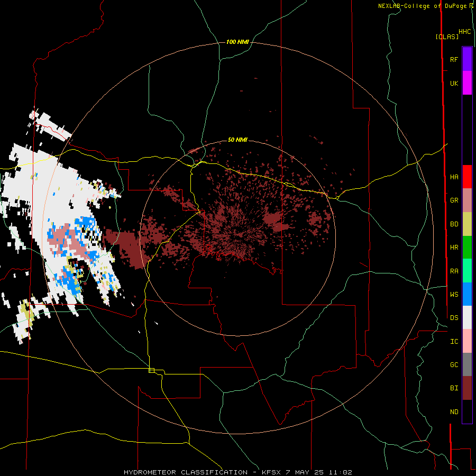
Task: Click the BI legend label
Action: (x=454, y=388)
